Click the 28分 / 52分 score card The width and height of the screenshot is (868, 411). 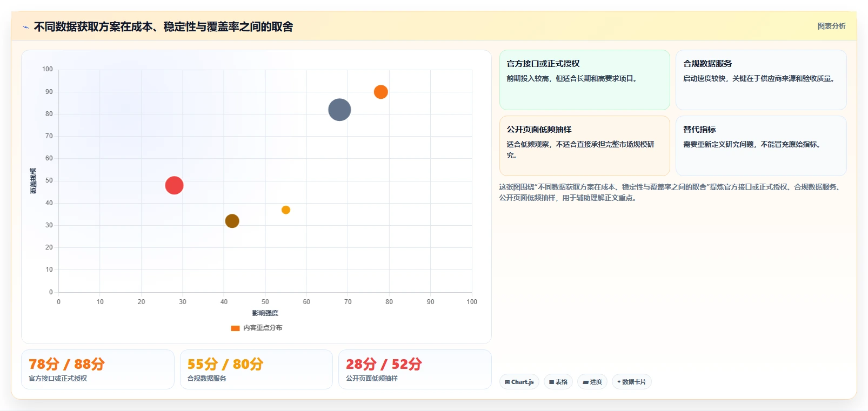[x=415, y=369]
